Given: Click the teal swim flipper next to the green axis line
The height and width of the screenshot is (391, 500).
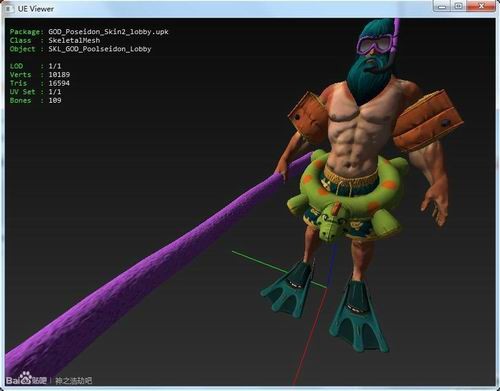Looking at the screenshot, I should (288, 289).
